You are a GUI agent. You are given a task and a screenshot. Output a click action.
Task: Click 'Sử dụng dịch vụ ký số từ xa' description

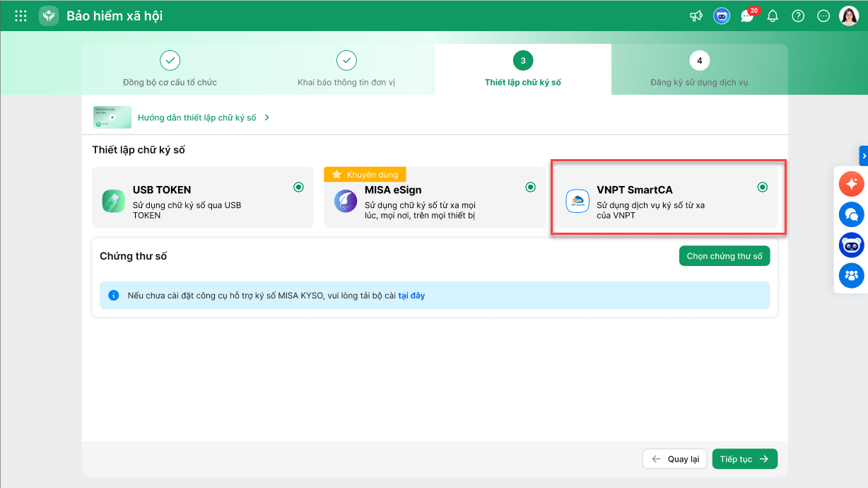[x=650, y=210]
